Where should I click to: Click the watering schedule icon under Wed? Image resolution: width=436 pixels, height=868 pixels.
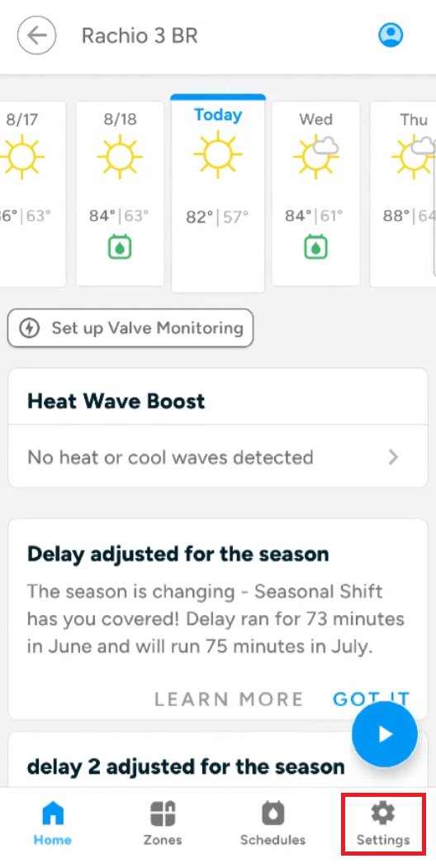click(316, 247)
